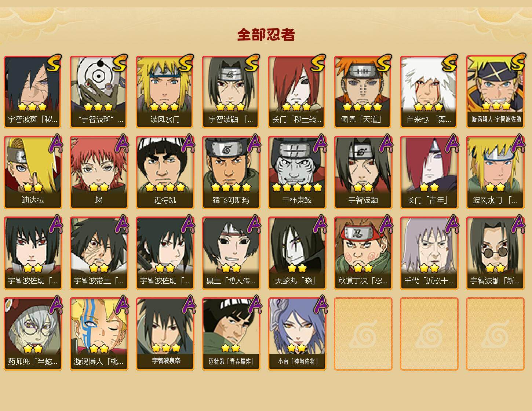Select the 迈特凯 four-star card
Screen dimensions: 532x411
pyautogui.click(x=165, y=172)
